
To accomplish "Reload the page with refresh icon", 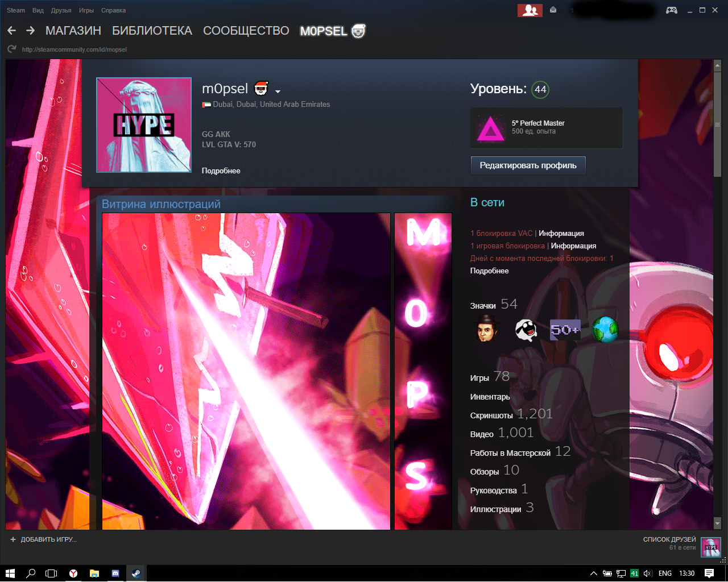I will point(12,49).
